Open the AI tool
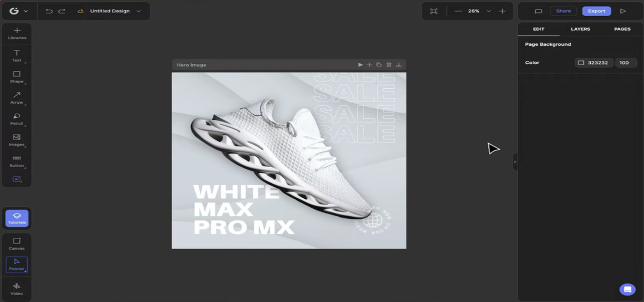 (17, 179)
